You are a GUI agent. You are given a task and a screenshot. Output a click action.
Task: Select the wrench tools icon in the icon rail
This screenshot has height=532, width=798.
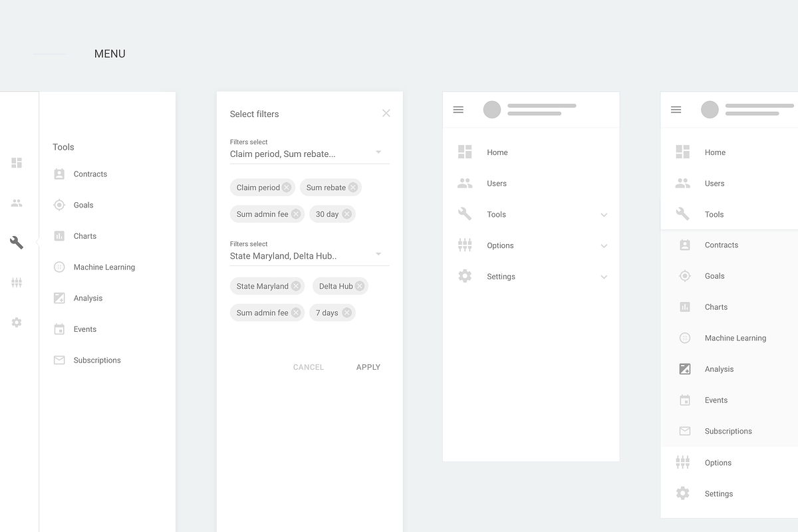point(17,243)
